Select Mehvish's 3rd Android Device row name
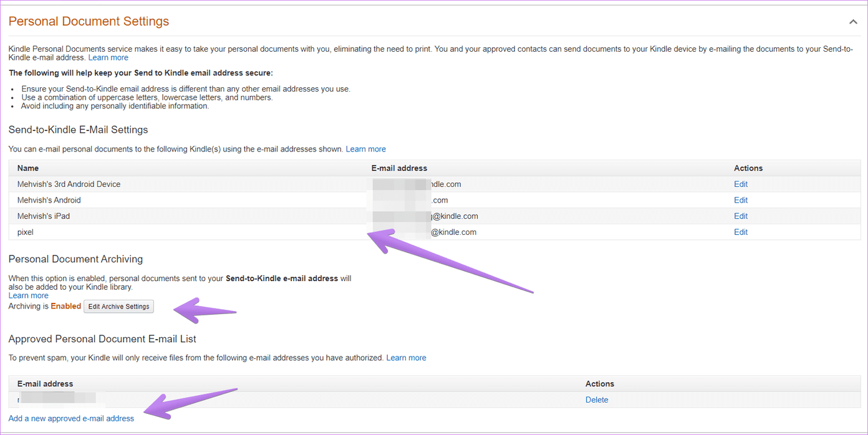 coord(69,184)
